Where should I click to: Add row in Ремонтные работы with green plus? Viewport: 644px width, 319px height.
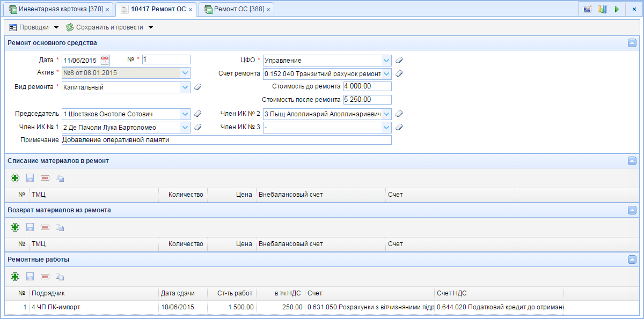[15, 277]
